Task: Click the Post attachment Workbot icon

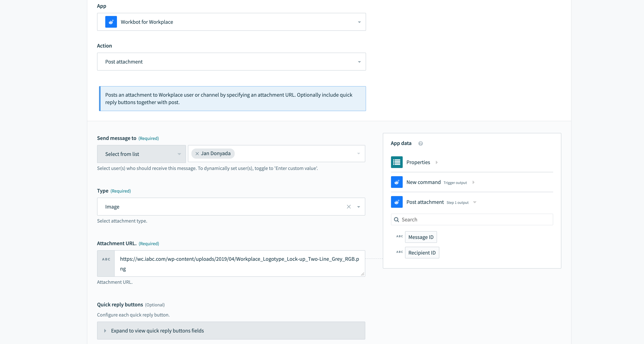Action: click(x=396, y=202)
